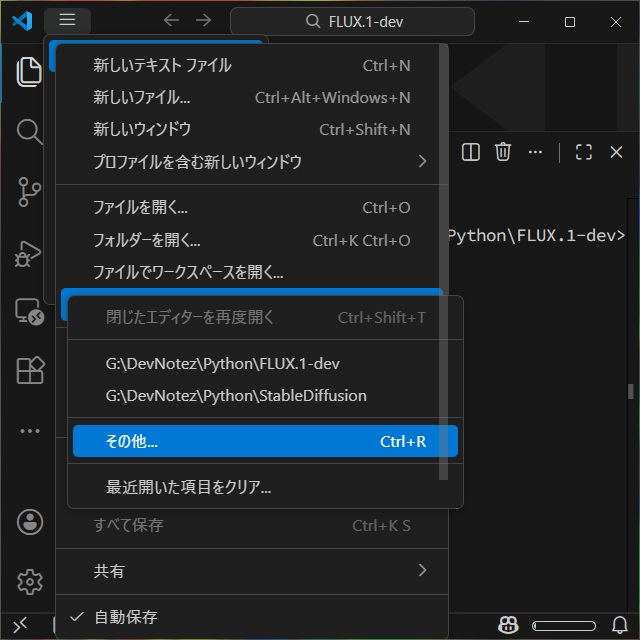This screenshot has width=640, height=640.
Task: Toggle 自動保存 auto save option
Action: pyautogui.click(x=125, y=617)
